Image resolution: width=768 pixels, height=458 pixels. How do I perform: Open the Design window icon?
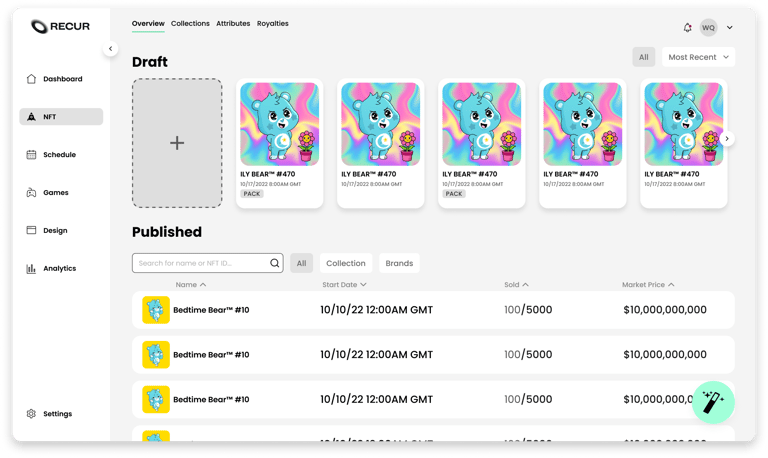click(x=31, y=230)
